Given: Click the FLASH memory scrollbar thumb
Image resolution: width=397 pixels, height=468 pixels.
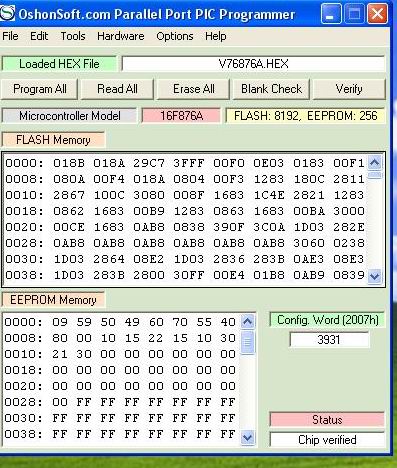Looking at the screenshot, I should coord(375,175).
